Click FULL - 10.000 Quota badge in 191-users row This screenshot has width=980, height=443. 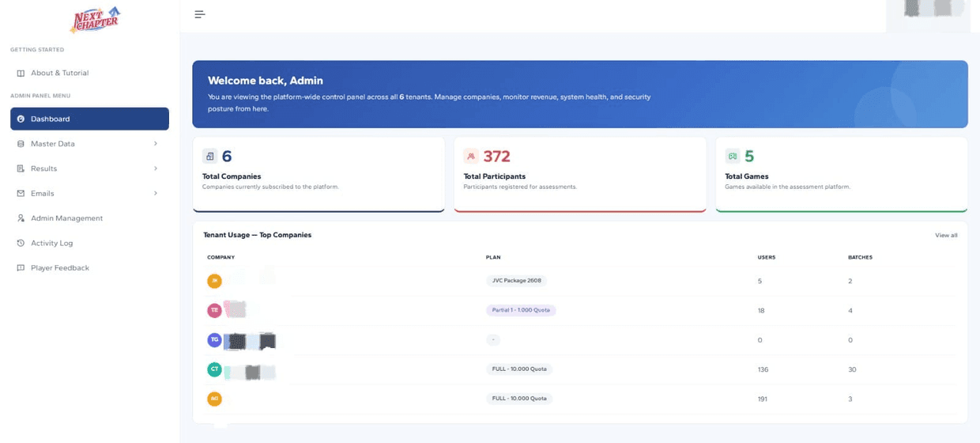tap(519, 399)
